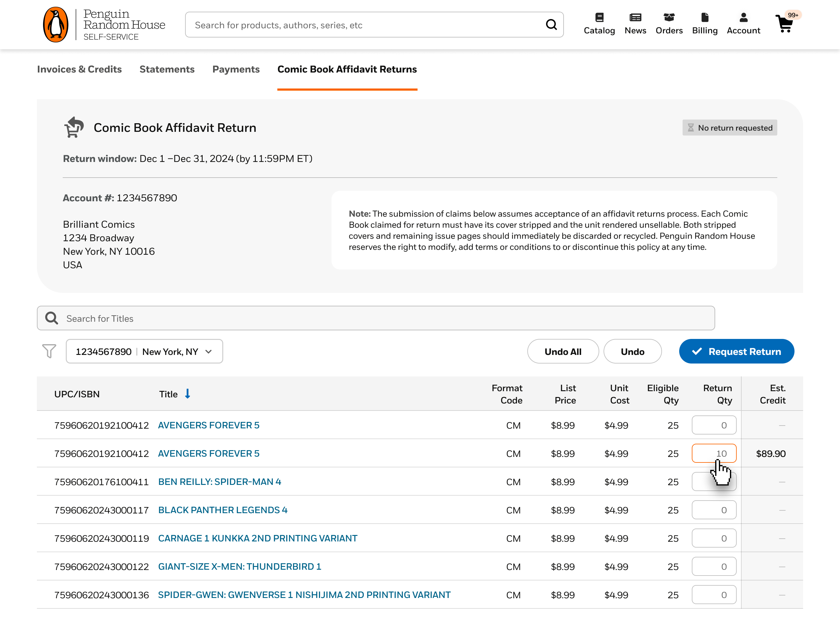This screenshot has height=633, width=840.
Task: Click the Brilliant Comics address name
Action: (99, 224)
